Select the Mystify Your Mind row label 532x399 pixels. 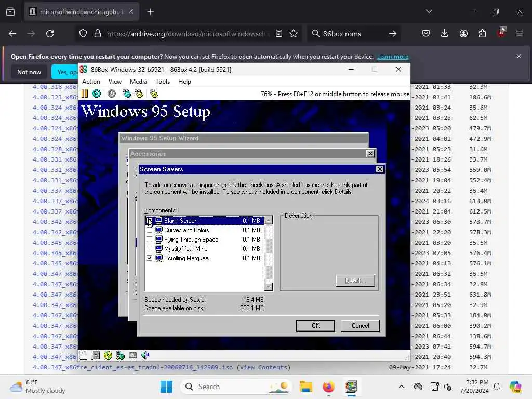tap(186, 249)
